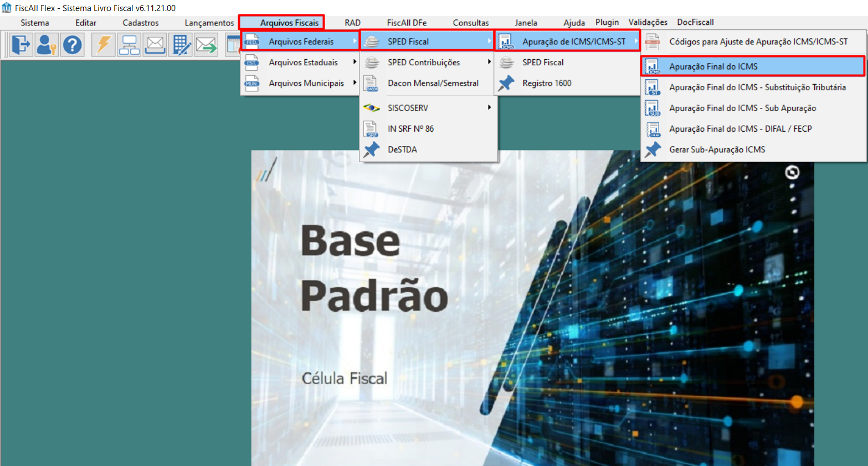Click the envelope with green arrow icon
The width and height of the screenshot is (868, 466).
click(x=206, y=45)
